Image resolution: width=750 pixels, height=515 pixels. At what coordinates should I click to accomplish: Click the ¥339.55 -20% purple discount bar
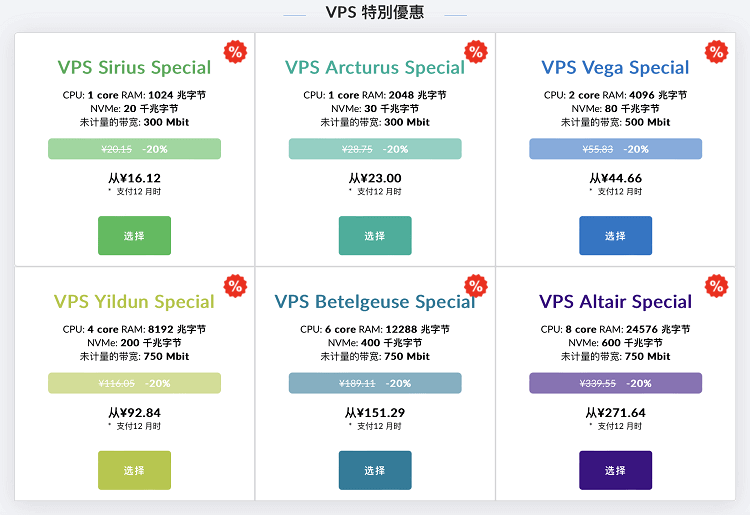[x=616, y=383]
